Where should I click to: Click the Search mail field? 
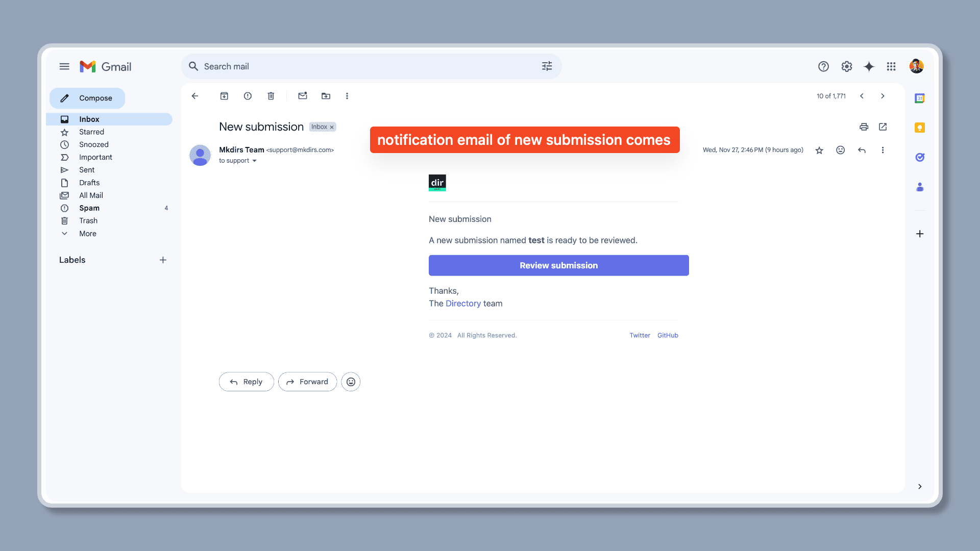[357, 66]
